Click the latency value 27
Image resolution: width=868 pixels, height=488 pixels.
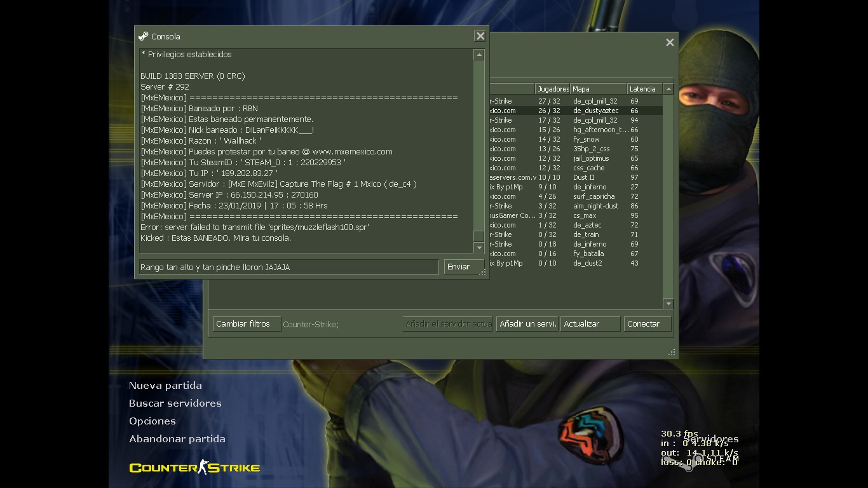634,187
